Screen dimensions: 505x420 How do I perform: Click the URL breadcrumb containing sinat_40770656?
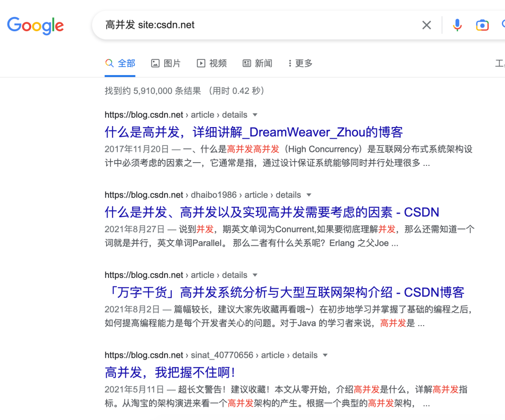pyautogui.click(x=211, y=356)
